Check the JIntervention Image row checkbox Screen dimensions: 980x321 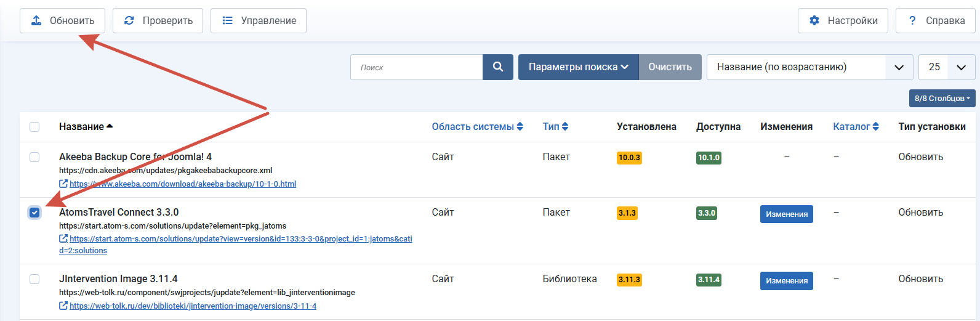click(x=34, y=279)
